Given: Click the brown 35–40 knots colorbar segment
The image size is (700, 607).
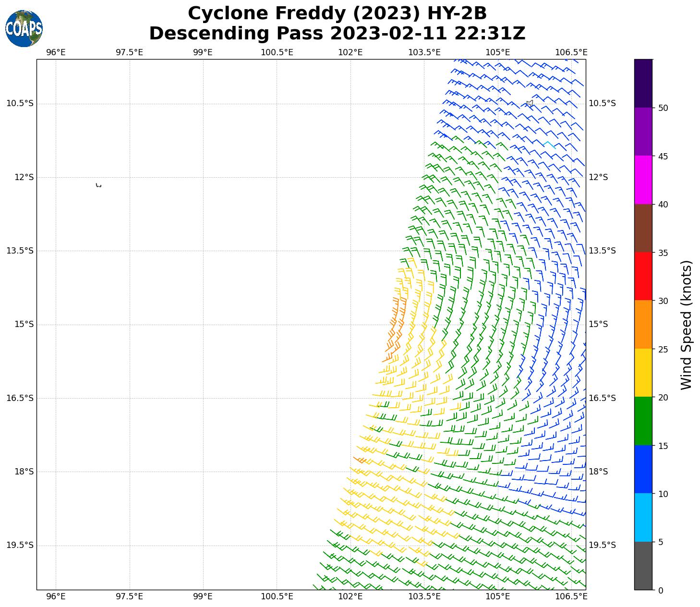Looking at the screenshot, I should pyautogui.click(x=643, y=228).
